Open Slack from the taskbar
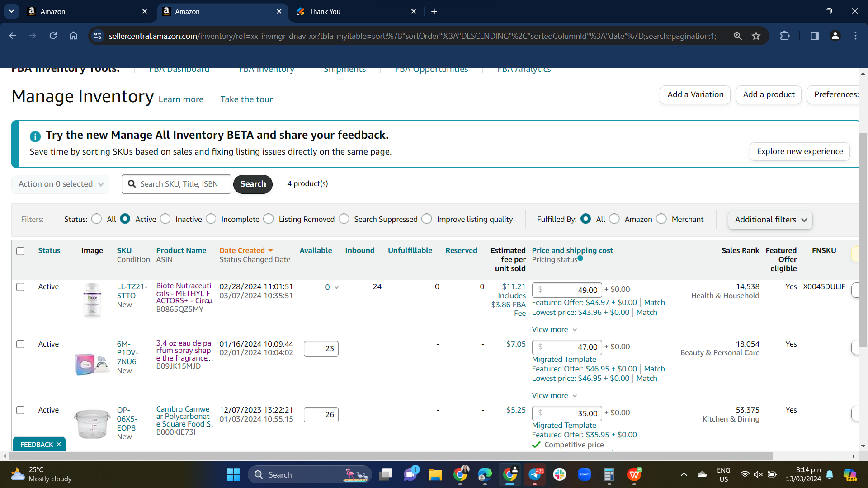Viewport: 868px width, 488px height. coord(560,474)
